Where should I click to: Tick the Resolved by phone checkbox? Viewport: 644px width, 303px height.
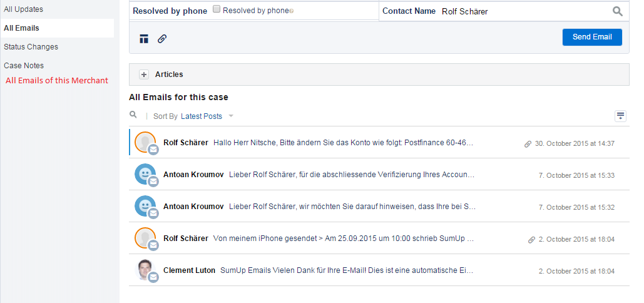pyautogui.click(x=217, y=9)
